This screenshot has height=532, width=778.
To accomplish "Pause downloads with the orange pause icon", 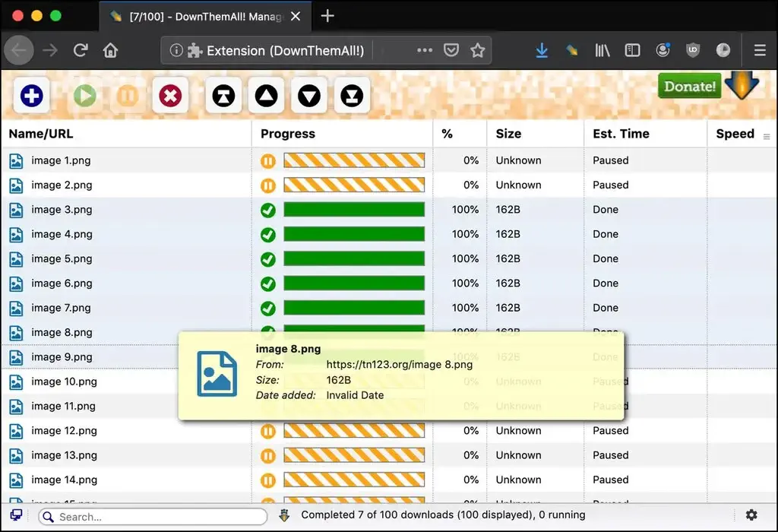I will pyautogui.click(x=127, y=95).
